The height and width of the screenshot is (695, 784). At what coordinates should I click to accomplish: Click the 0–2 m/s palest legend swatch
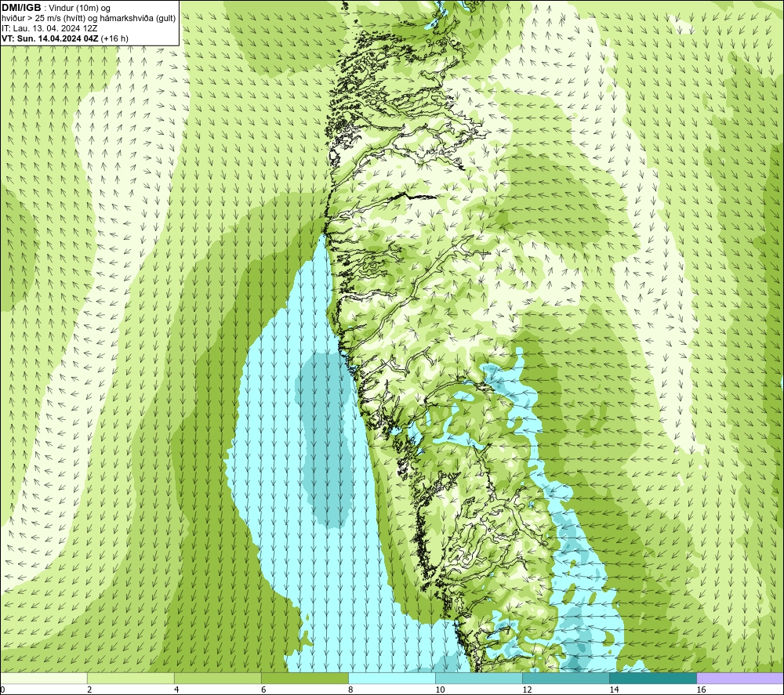(x=44, y=678)
